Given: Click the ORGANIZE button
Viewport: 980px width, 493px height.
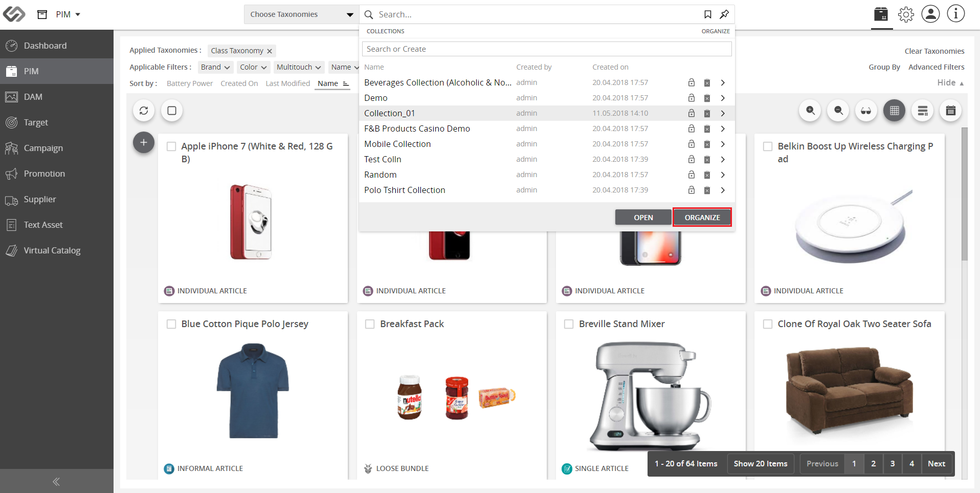Looking at the screenshot, I should tap(702, 217).
